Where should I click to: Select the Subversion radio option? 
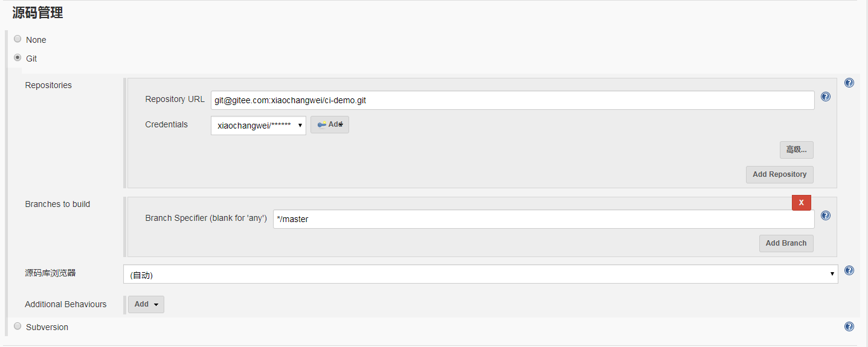tap(18, 326)
